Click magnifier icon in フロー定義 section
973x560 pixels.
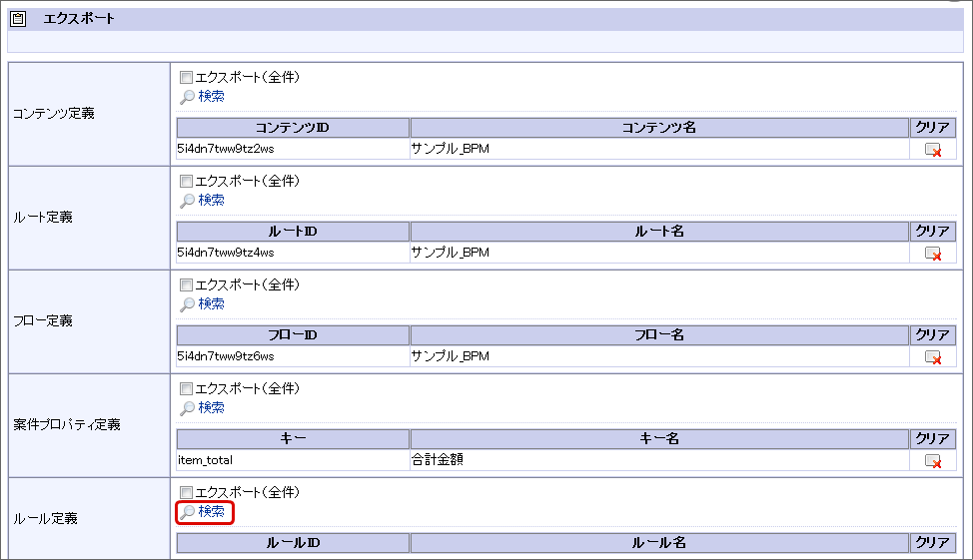pos(187,304)
